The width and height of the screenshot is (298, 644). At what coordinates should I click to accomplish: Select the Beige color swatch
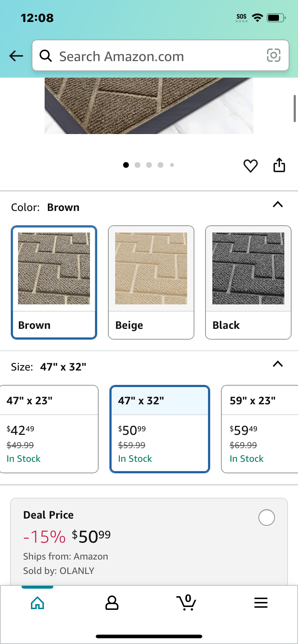pyautogui.click(x=151, y=282)
